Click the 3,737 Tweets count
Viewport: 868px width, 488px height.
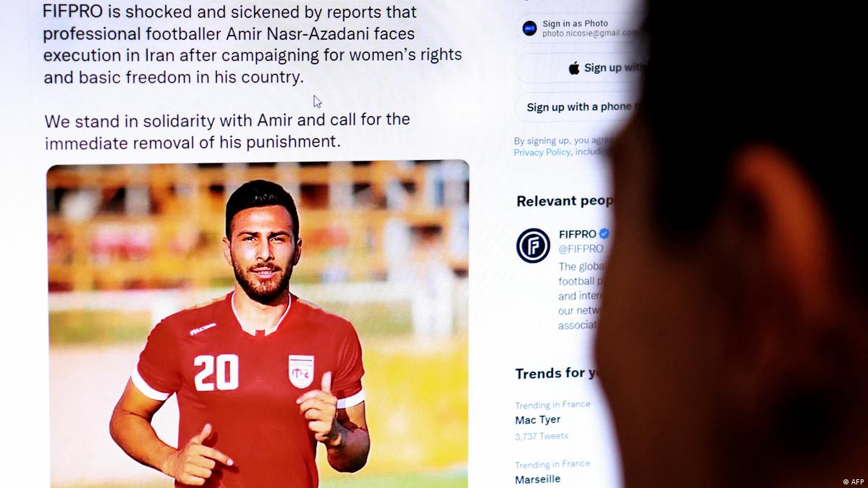542,437
